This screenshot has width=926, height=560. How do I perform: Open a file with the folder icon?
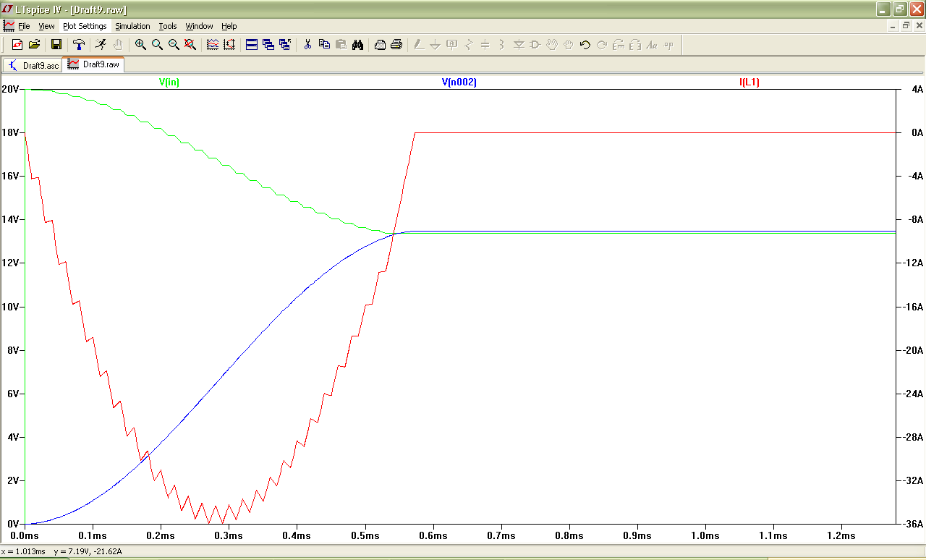click(x=34, y=45)
